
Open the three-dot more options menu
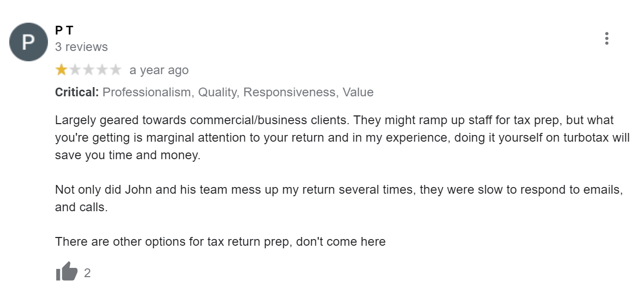click(x=606, y=39)
